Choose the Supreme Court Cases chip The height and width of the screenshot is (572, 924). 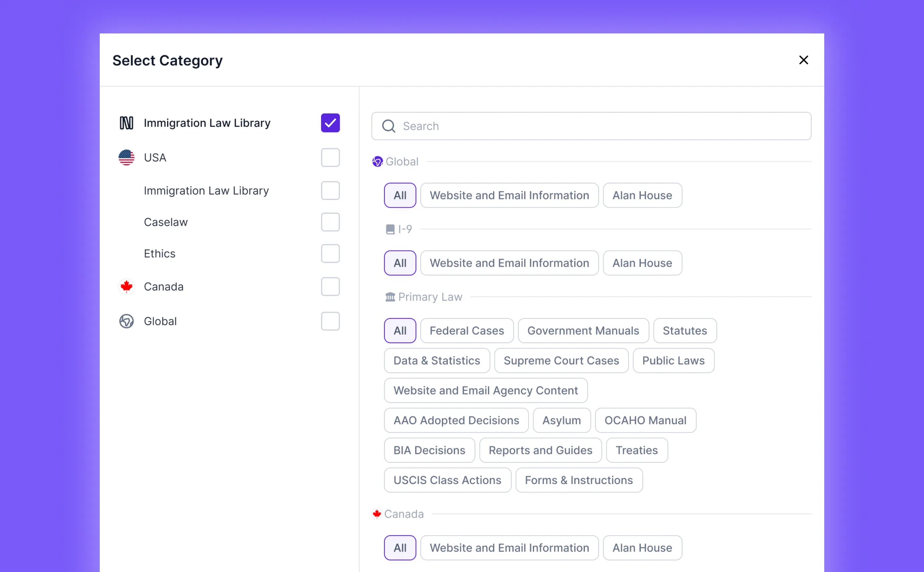coord(561,361)
